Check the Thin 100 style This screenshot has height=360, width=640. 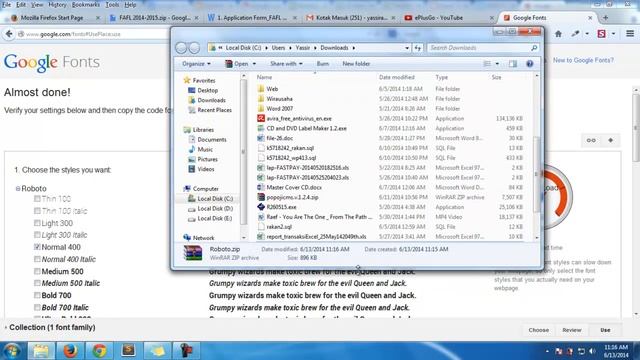pyautogui.click(x=37, y=199)
